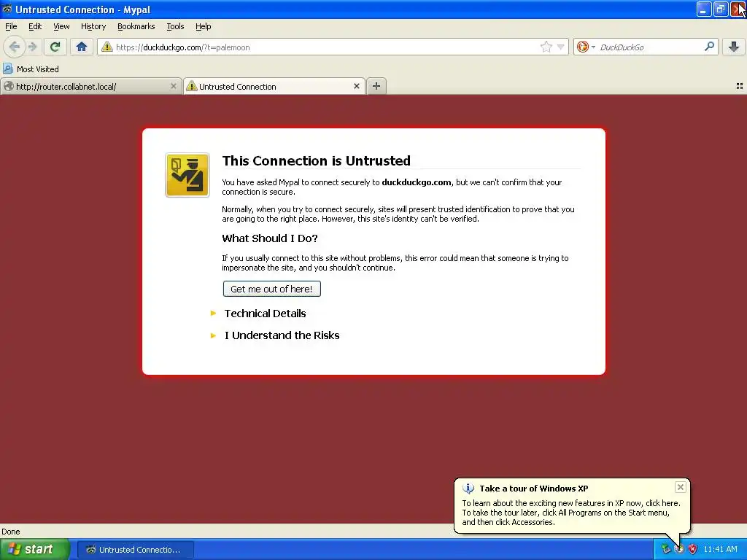Click the search magnifier icon

pyautogui.click(x=709, y=46)
